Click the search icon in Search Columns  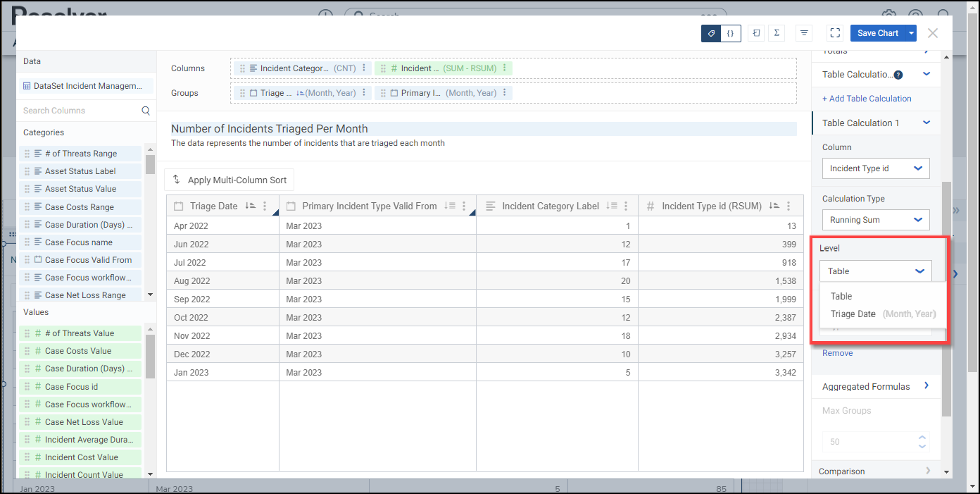146,111
